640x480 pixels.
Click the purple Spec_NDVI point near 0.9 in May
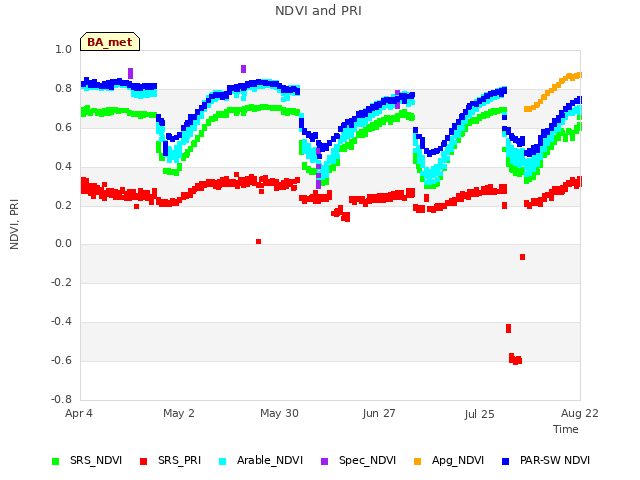click(244, 69)
